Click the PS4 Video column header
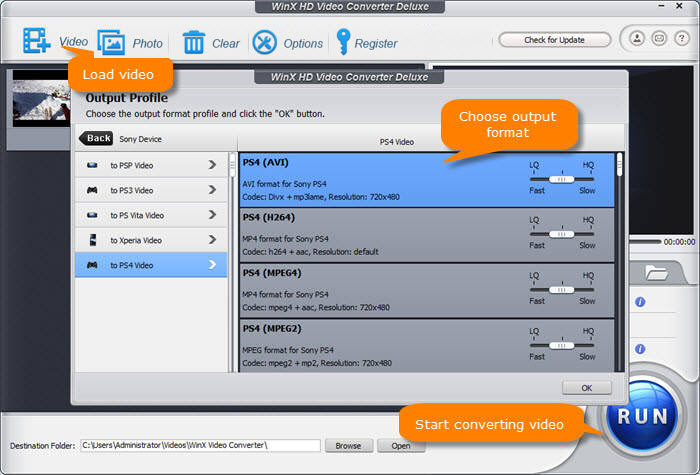The height and width of the screenshot is (475, 700). (396, 142)
